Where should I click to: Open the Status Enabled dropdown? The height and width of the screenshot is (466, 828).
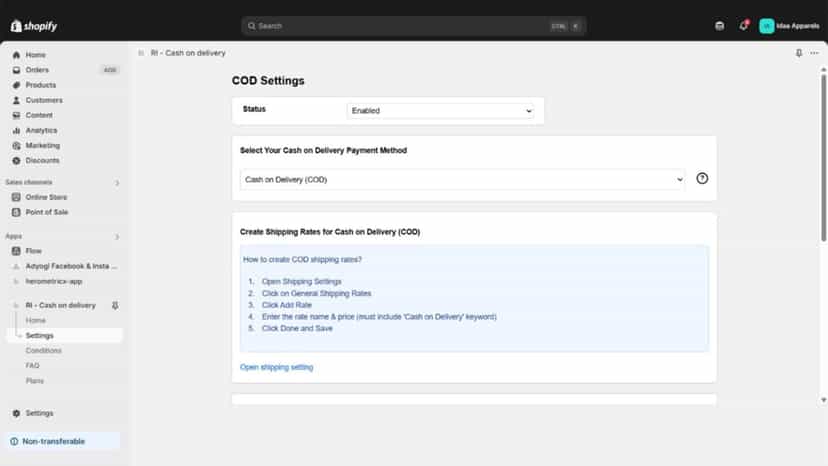440,111
